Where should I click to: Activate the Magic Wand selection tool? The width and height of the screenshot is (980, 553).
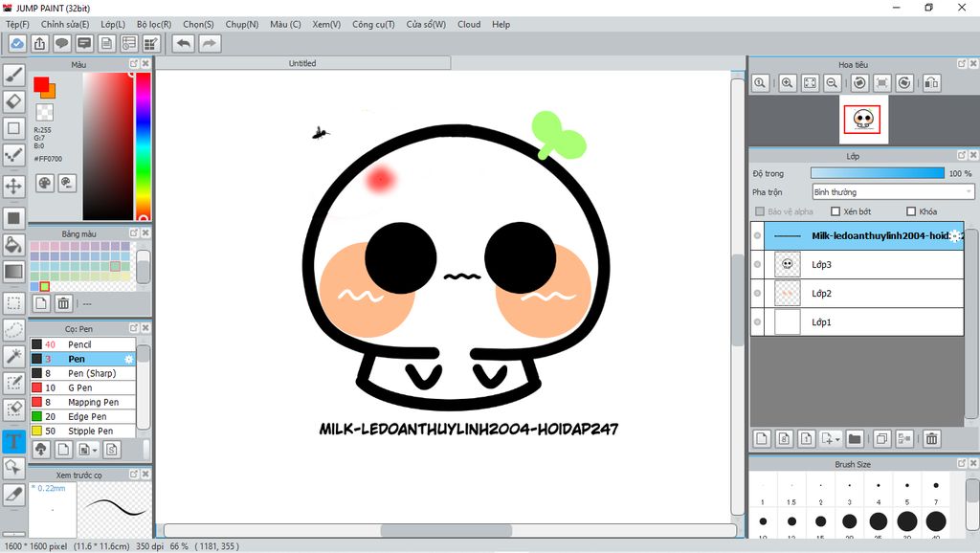(14, 356)
